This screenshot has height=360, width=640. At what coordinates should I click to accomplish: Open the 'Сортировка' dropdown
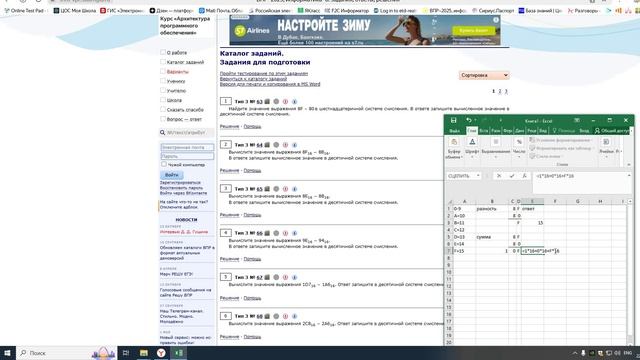(x=484, y=75)
